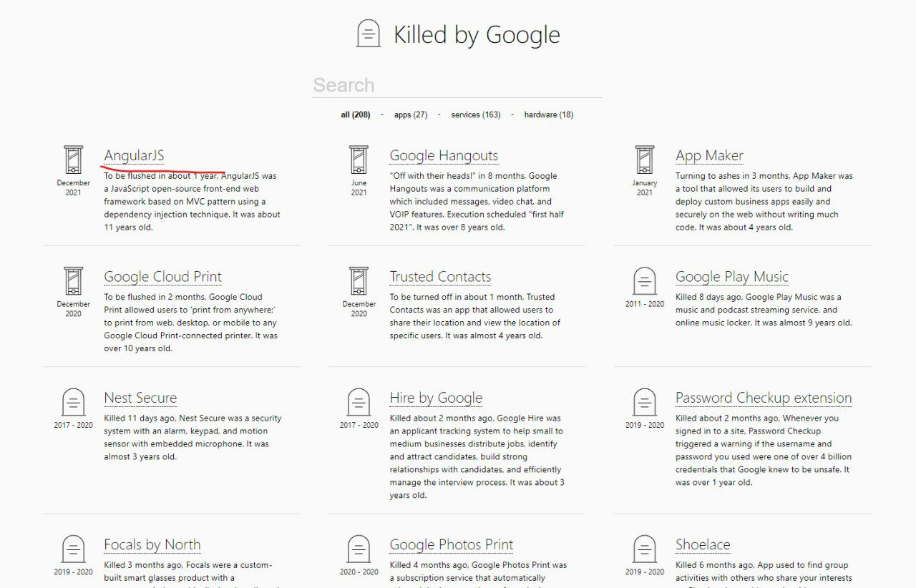Open the AngularJS title link
The image size is (916, 588).
click(134, 155)
